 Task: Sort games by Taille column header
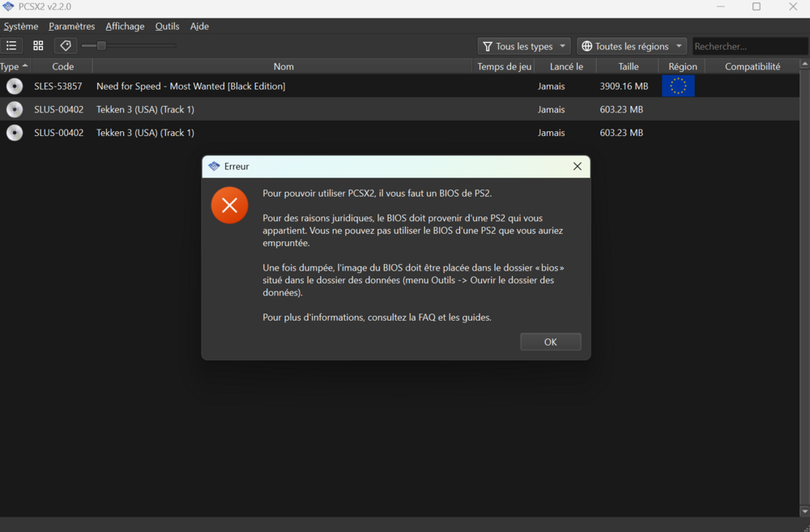pos(628,66)
